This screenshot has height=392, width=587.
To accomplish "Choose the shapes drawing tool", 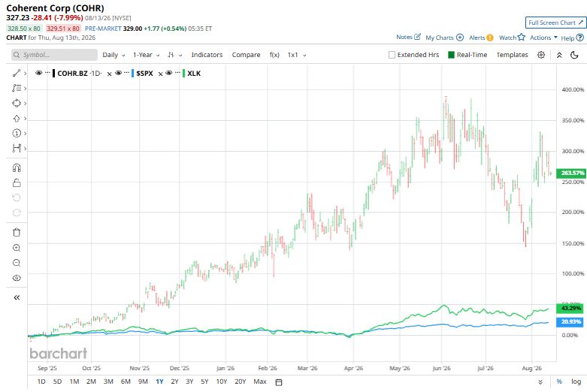I will (x=17, y=103).
